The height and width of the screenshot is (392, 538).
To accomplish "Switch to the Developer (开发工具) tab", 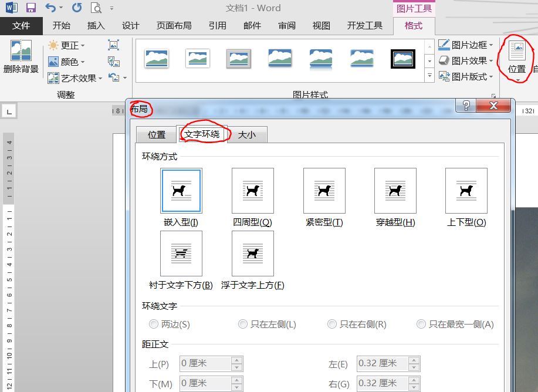I will coord(364,26).
